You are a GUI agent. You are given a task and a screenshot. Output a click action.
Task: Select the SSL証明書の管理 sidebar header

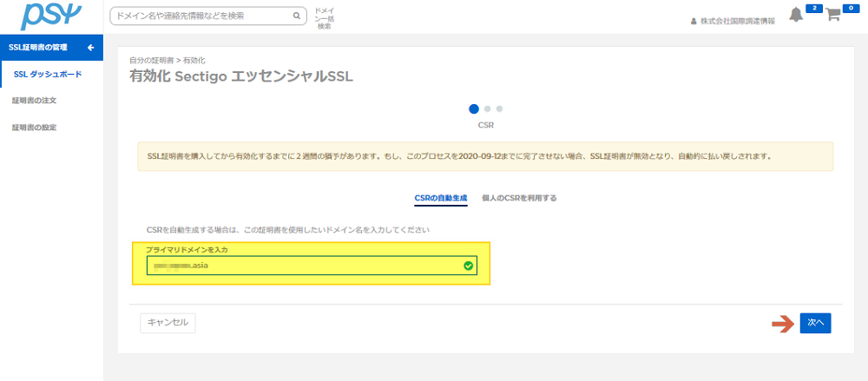[x=51, y=48]
